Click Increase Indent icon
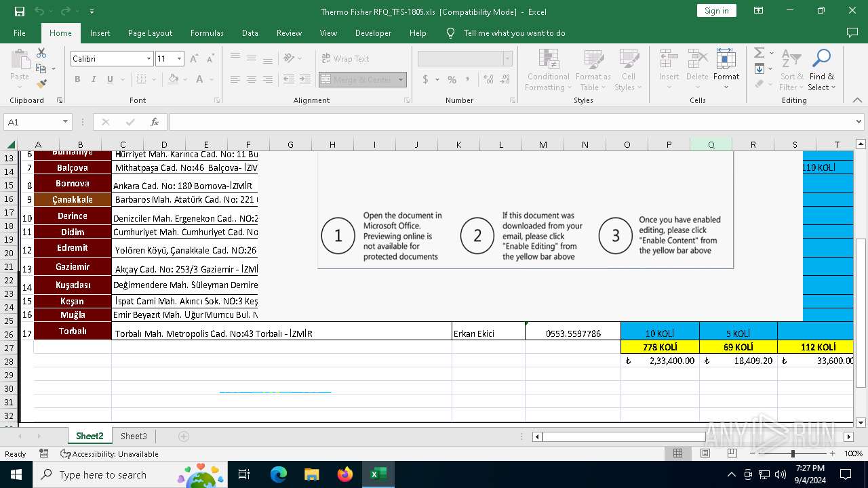This screenshot has height=488, width=868. 305,79
